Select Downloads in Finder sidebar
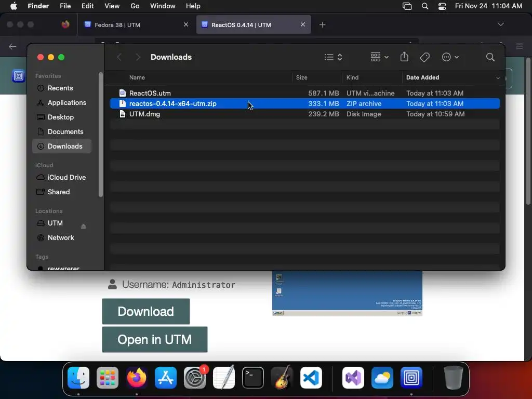Image resolution: width=532 pixels, height=399 pixels. click(62, 146)
